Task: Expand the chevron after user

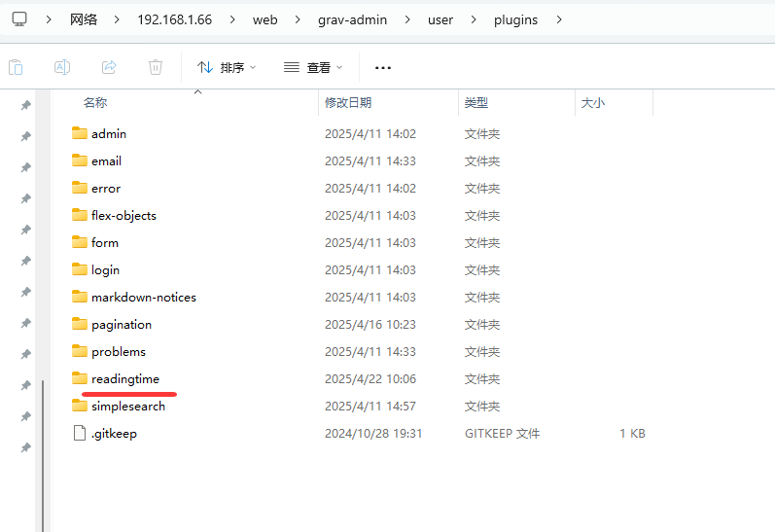Action: coord(474,19)
